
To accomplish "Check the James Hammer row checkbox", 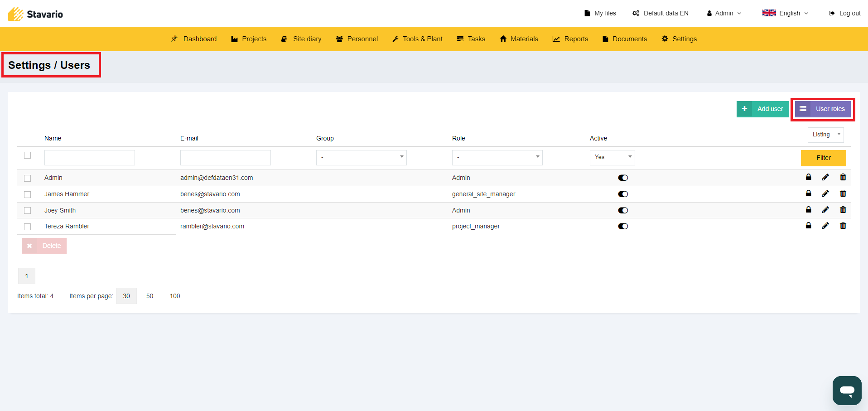I will pos(28,194).
